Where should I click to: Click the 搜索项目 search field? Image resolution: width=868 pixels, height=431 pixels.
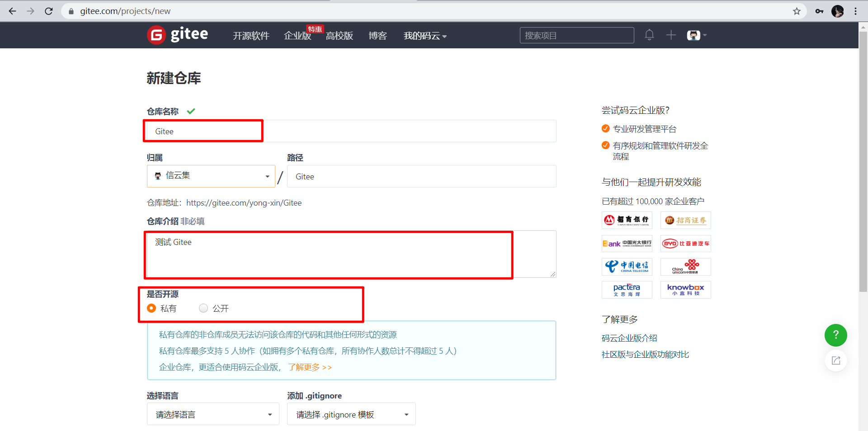pos(577,35)
